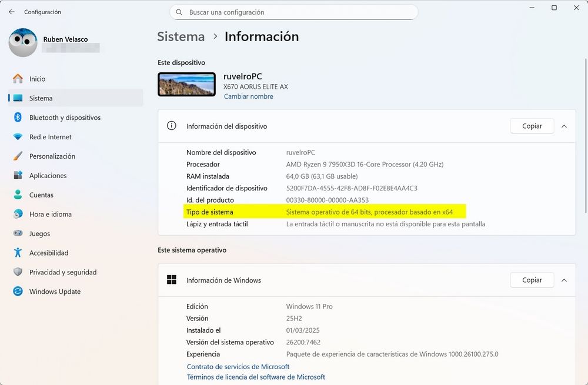Go to Personalización settings
The width and height of the screenshot is (588, 385).
(52, 156)
